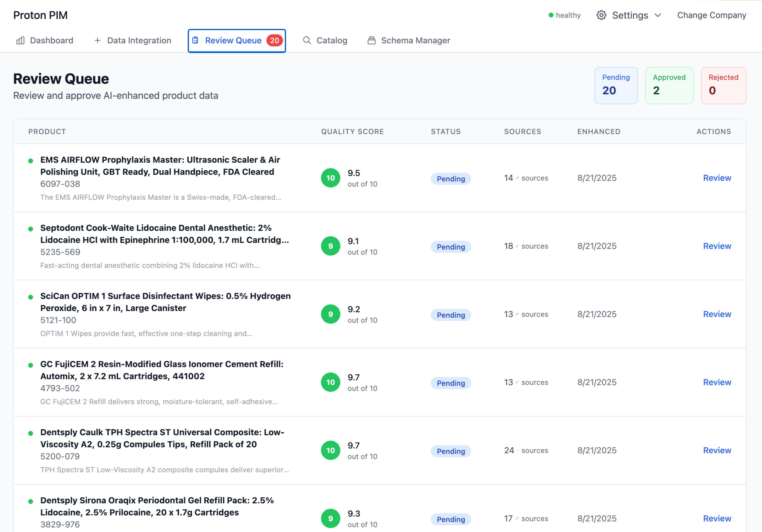Screen dimensions: 762x532
Task: Click the Dashboard bar chart icon
Action: (21, 40)
